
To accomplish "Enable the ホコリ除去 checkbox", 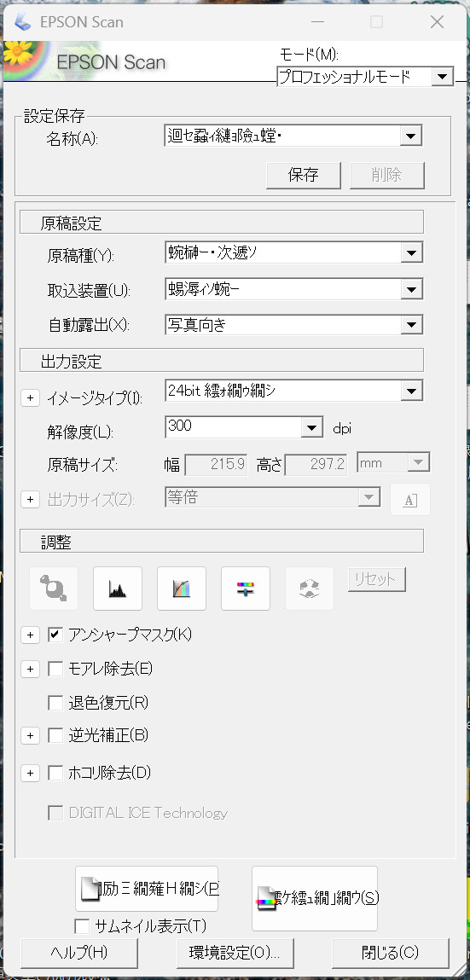I will [55, 773].
